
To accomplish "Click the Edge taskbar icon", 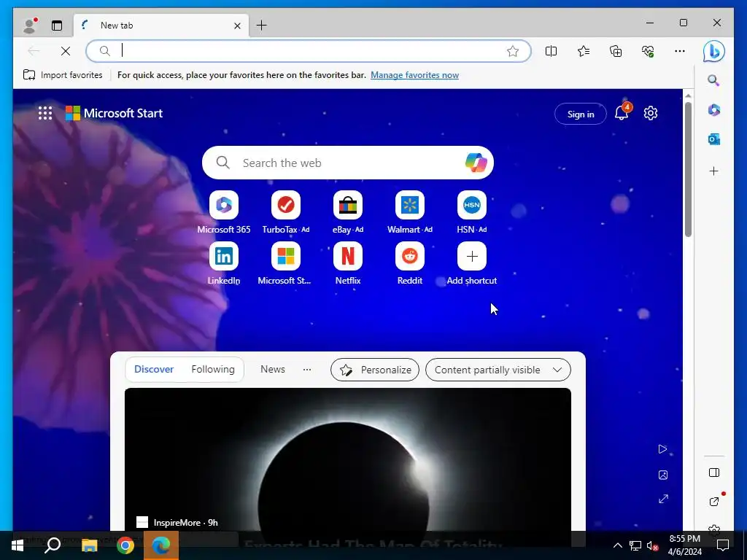I will click(x=161, y=545).
